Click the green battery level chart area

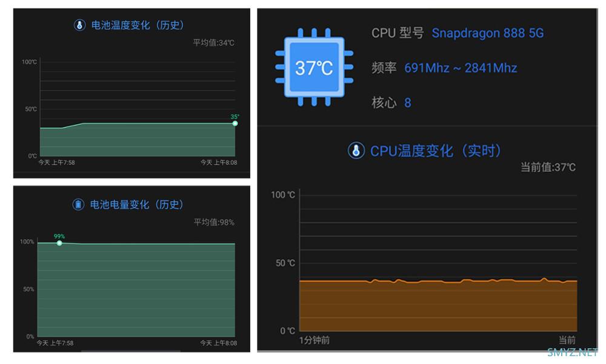point(136,291)
